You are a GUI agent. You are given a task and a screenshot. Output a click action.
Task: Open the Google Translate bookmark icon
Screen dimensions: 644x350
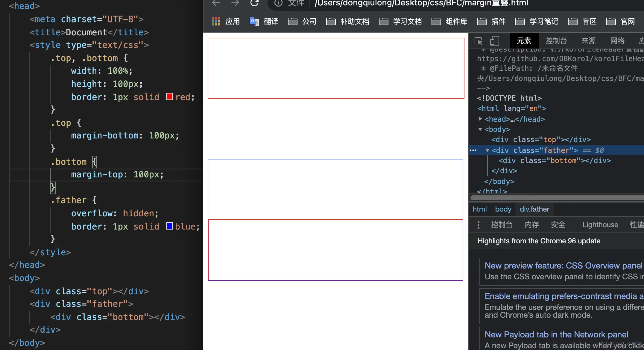click(x=254, y=22)
